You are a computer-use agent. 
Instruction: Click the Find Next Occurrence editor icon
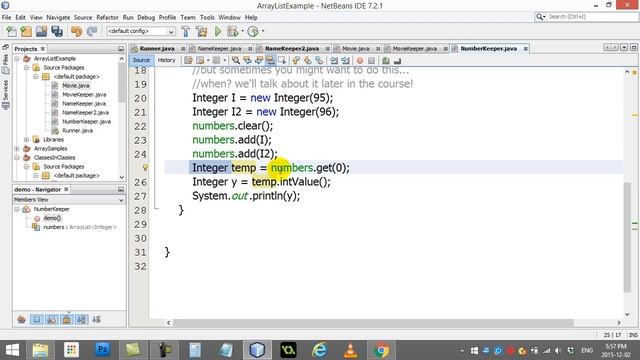(x=259, y=60)
